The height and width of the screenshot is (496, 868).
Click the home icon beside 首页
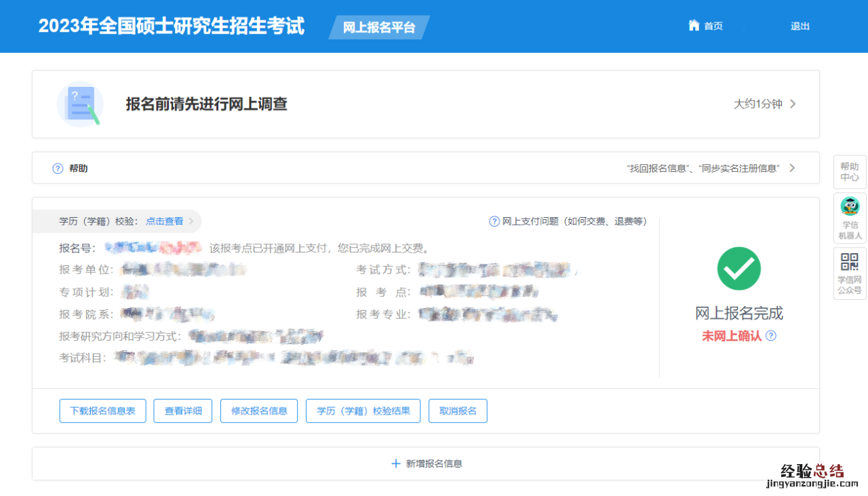[x=694, y=26]
